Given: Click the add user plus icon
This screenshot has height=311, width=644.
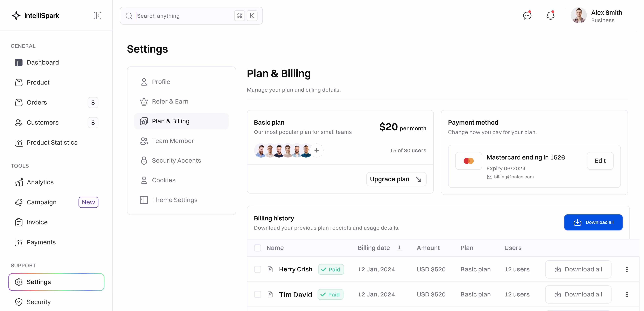Looking at the screenshot, I should click(316, 150).
